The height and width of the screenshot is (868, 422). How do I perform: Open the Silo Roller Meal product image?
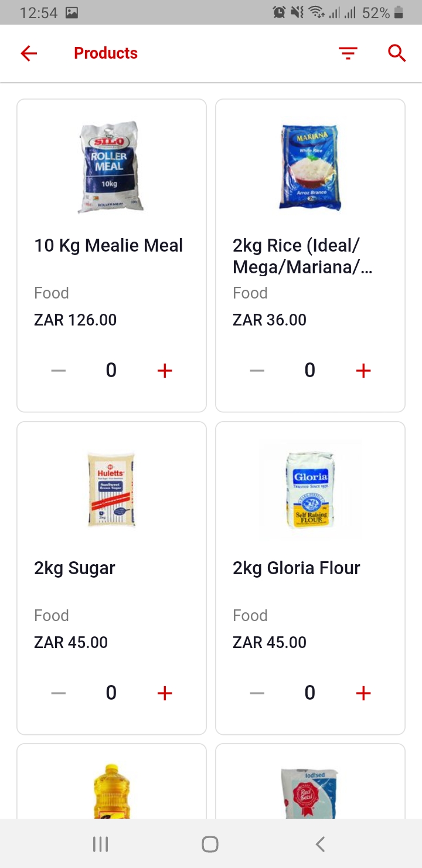(111, 167)
